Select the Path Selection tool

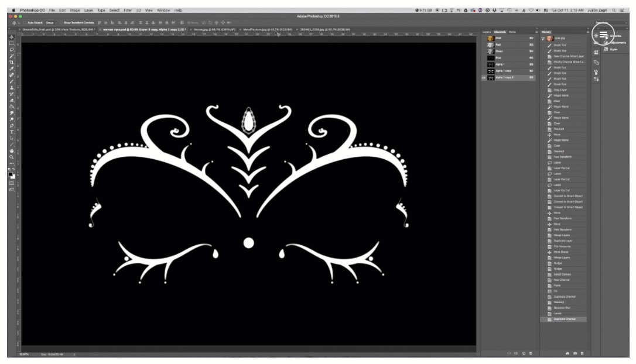12,138
